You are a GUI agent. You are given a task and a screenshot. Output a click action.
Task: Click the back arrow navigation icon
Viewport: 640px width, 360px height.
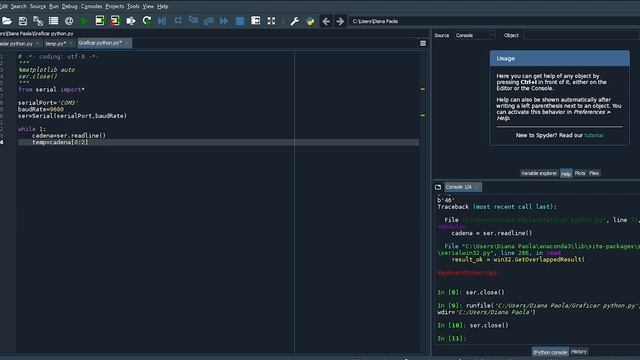tap(326, 21)
